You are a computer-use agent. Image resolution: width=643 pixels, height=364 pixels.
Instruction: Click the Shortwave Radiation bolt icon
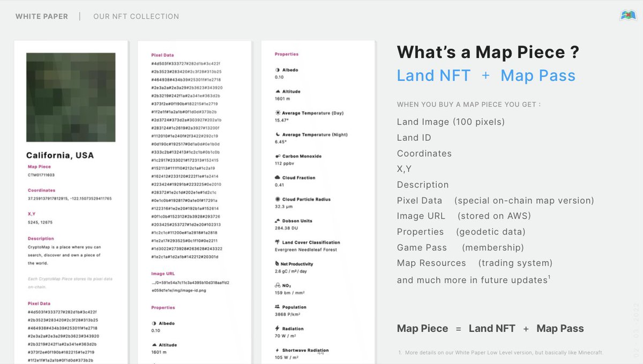click(x=277, y=350)
